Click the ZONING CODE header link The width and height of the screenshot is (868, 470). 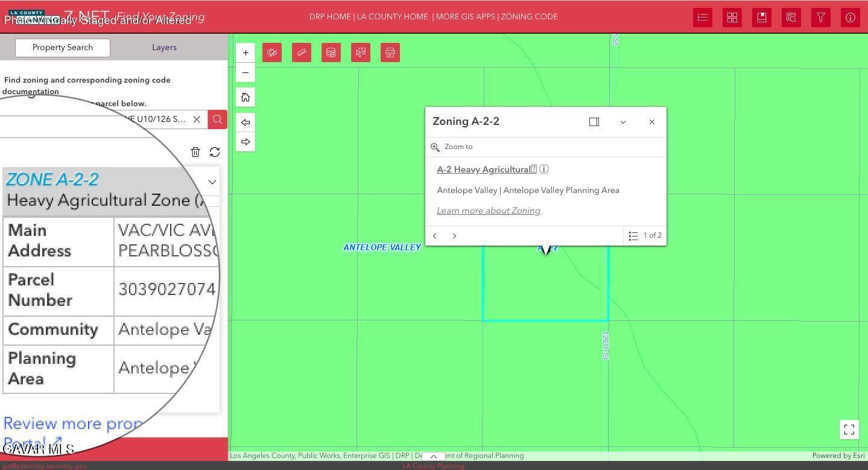(x=529, y=17)
